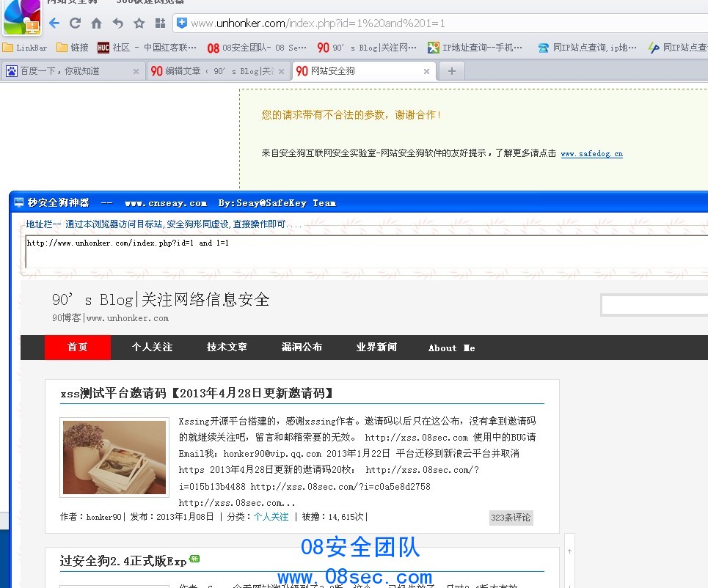Open IP地址查询 bookmark

tap(475, 48)
